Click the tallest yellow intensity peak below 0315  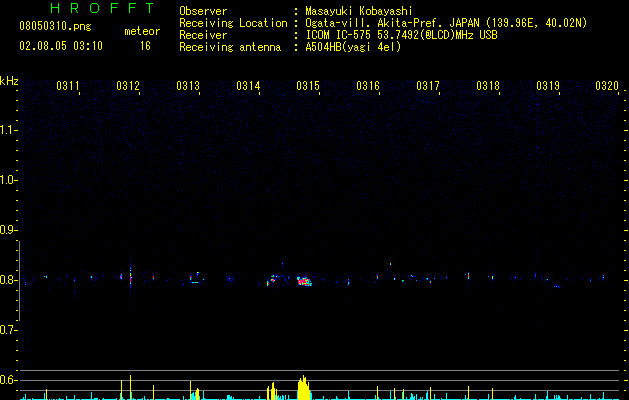[x=304, y=388]
